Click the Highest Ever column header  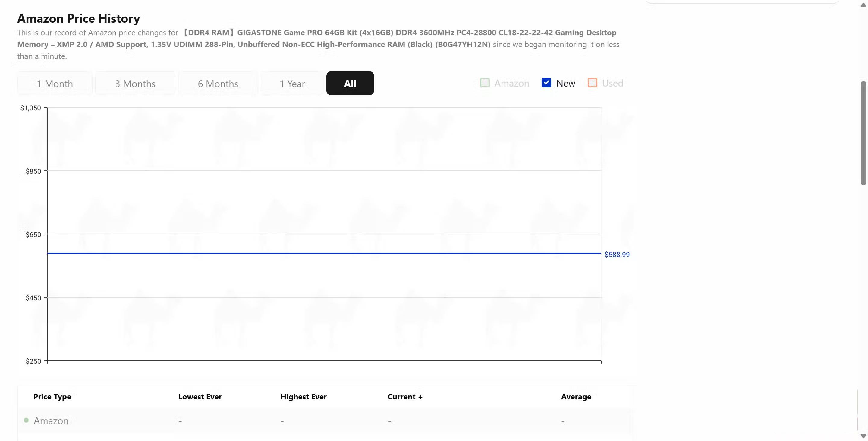coord(303,397)
